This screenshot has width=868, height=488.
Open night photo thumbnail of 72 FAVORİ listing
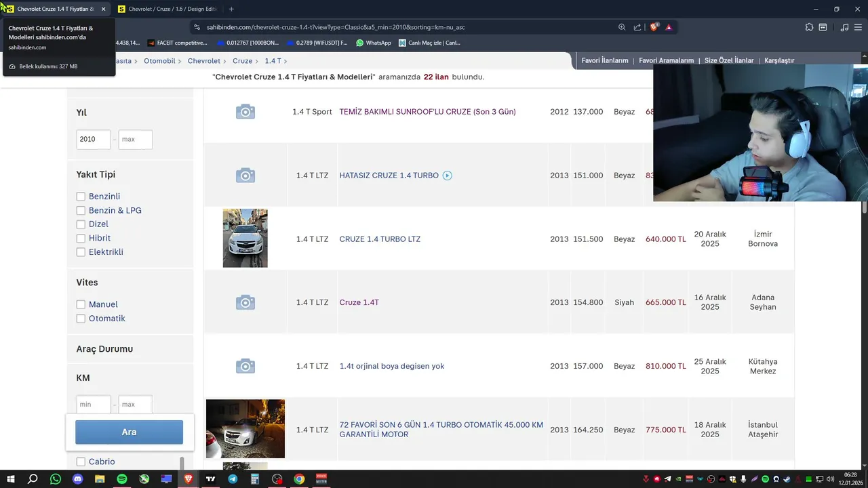coord(245,429)
